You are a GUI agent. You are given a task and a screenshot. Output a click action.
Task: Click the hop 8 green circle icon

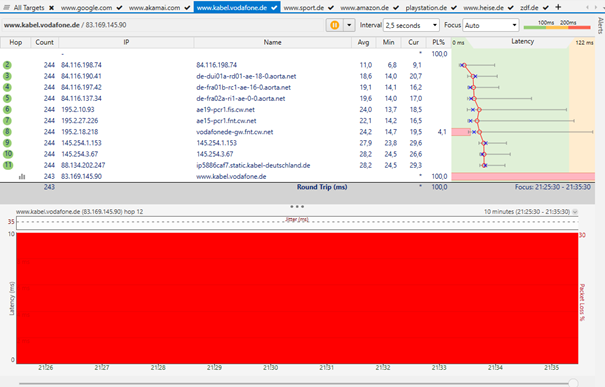click(x=7, y=132)
